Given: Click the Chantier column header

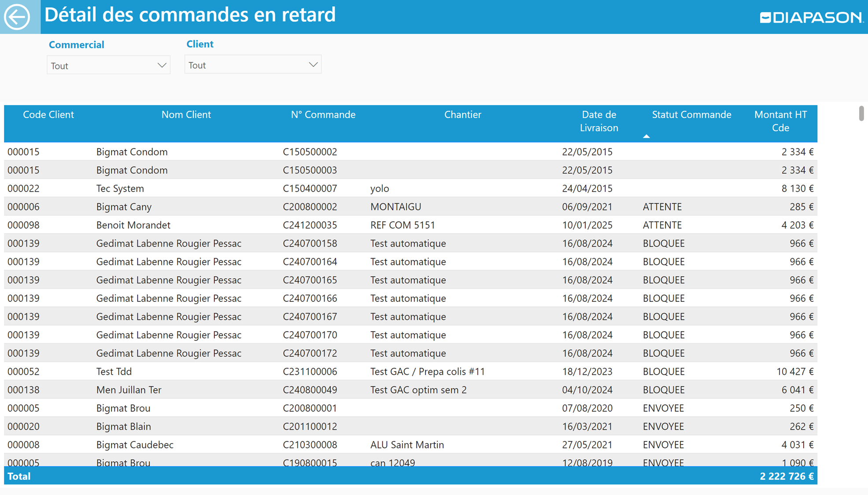Looking at the screenshot, I should (x=462, y=115).
